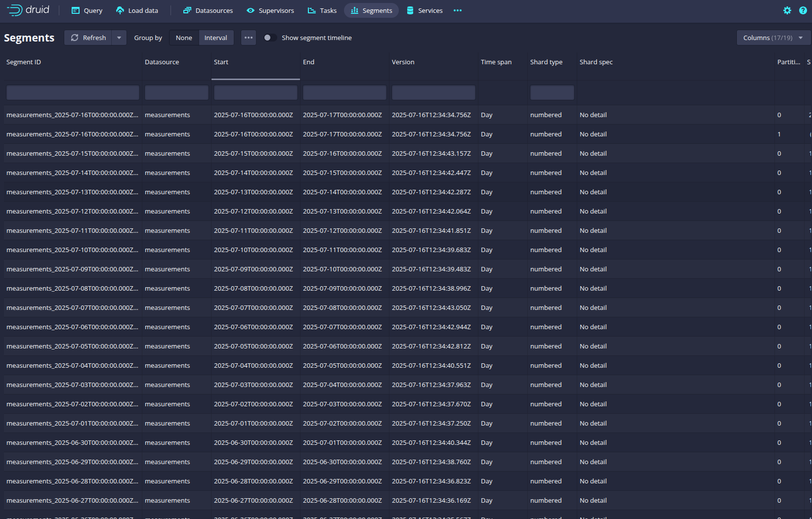Switch to the Tasks tab
Image resolution: width=812 pixels, height=519 pixels.
(322, 10)
